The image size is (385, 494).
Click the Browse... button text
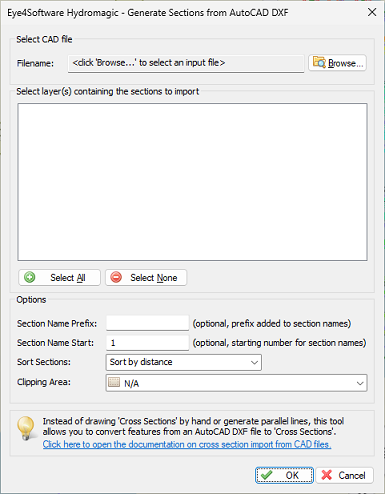346,63
